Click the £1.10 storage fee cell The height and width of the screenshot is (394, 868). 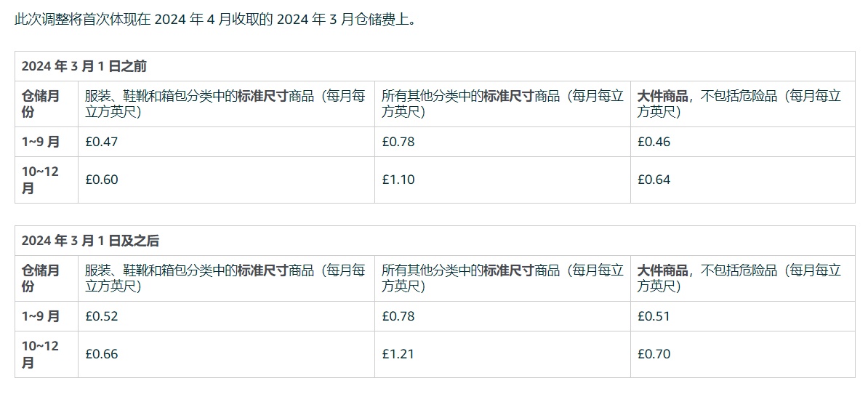pos(398,180)
